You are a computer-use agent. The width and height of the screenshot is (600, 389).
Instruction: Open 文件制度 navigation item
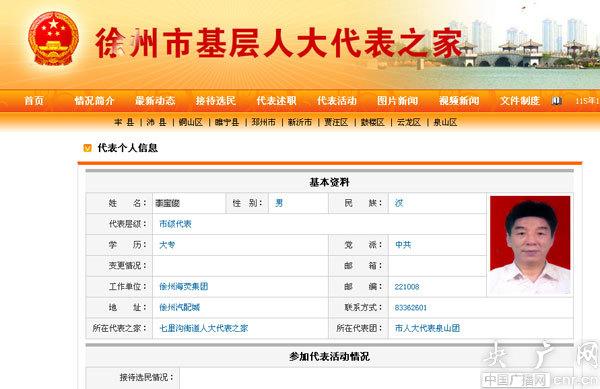click(520, 101)
